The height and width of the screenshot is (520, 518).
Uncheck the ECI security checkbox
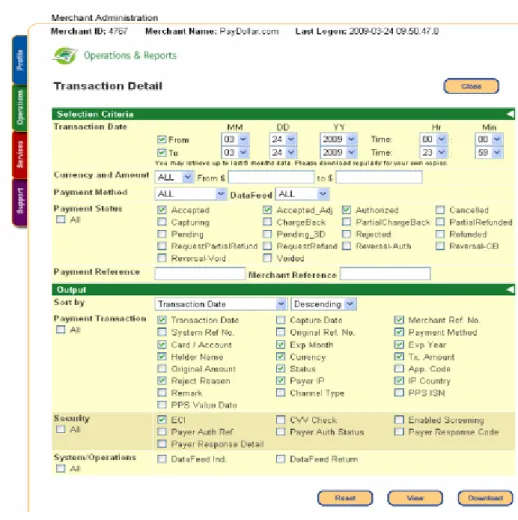coord(162,420)
